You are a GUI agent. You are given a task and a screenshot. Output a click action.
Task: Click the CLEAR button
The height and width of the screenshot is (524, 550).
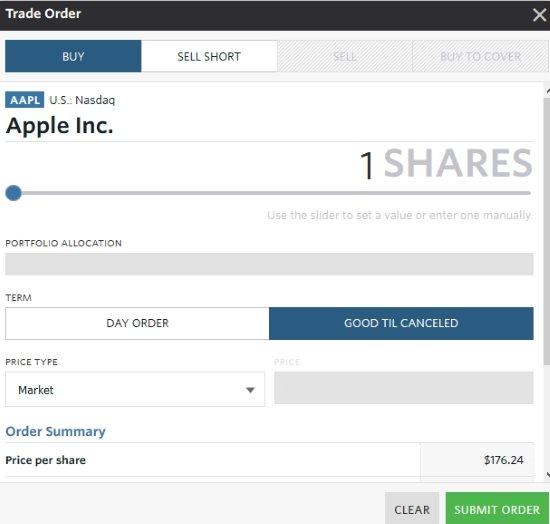pos(412,509)
